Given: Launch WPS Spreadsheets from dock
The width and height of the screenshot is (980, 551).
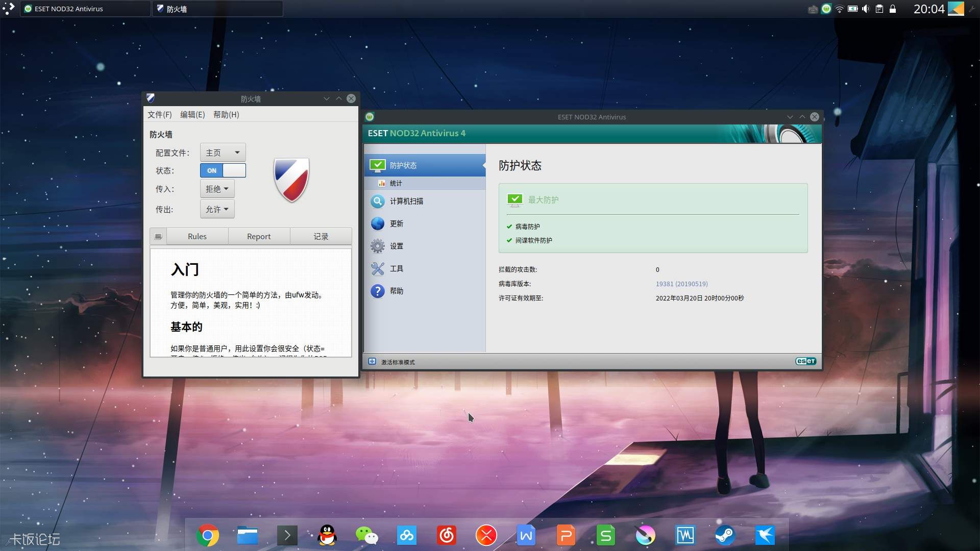Looking at the screenshot, I should (606, 535).
